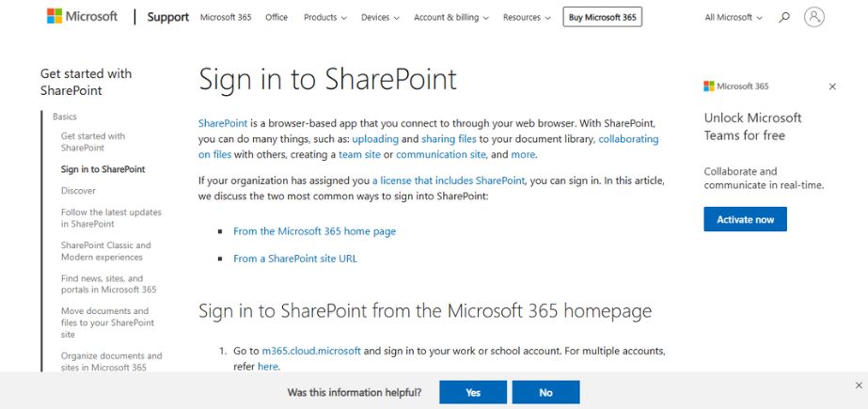868x409 pixels.
Task: Expand the Resources dropdown menu
Action: click(x=527, y=18)
